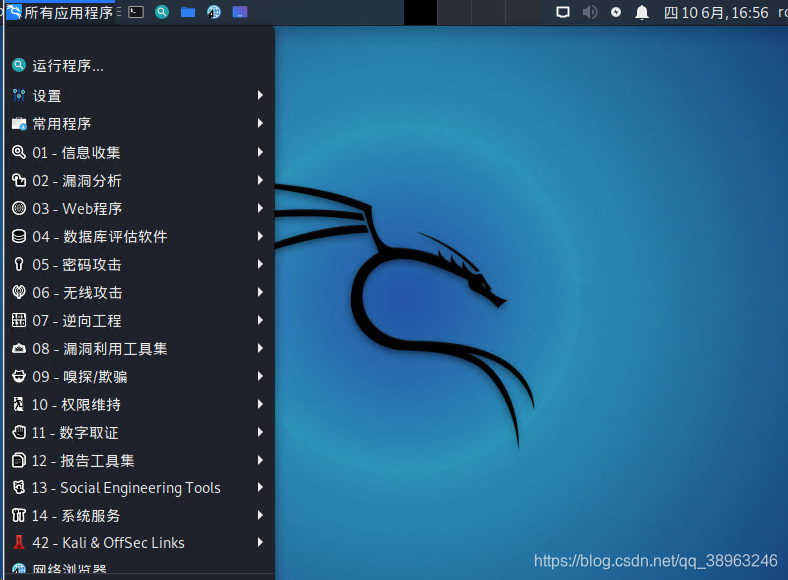Expand the 42 - Kali & OffSec Links arrow
Viewport: 788px width, 580px height.
tap(260, 542)
